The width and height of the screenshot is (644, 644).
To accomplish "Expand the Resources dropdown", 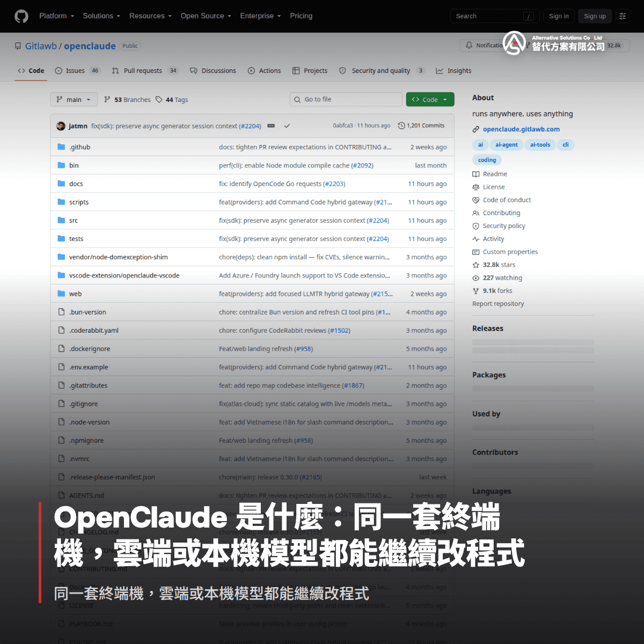I will (150, 16).
